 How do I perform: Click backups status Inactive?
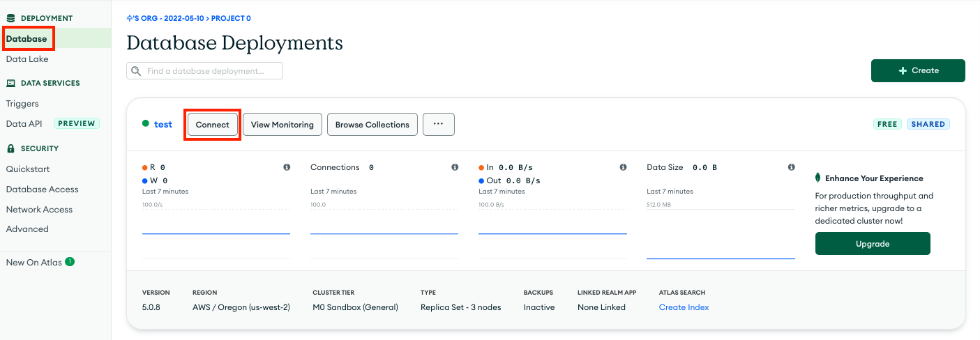(x=539, y=307)
